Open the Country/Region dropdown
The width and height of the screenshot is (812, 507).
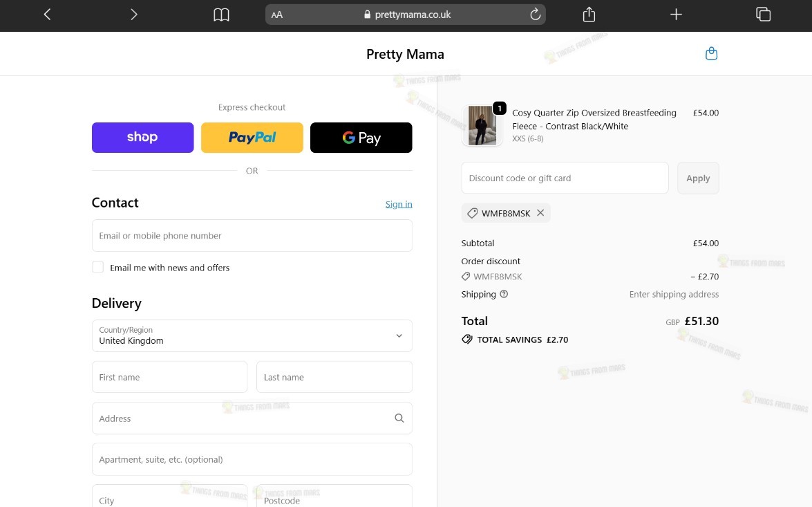point(252,335)
